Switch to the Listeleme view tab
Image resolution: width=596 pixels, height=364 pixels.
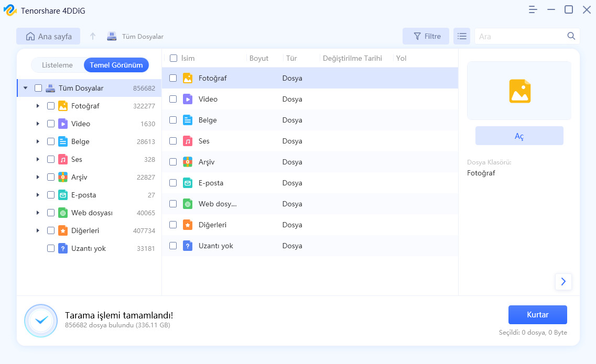(57, 65)
